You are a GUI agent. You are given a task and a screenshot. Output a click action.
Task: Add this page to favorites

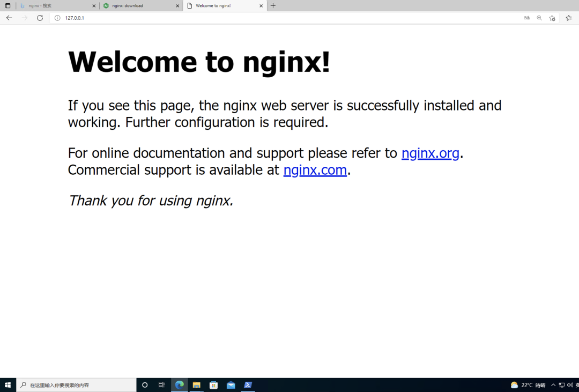[552, 18]
